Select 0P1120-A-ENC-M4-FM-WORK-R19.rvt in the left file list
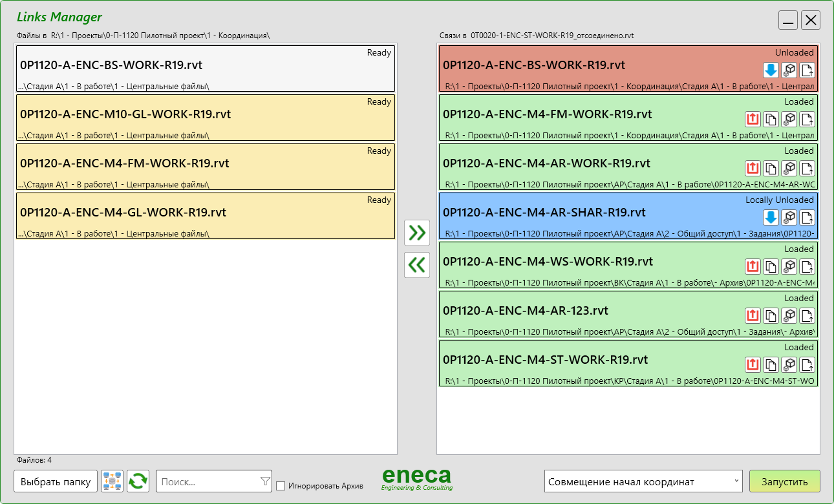Image resolution: width=834 pixels, height=504 pixels. click(206, 167)
